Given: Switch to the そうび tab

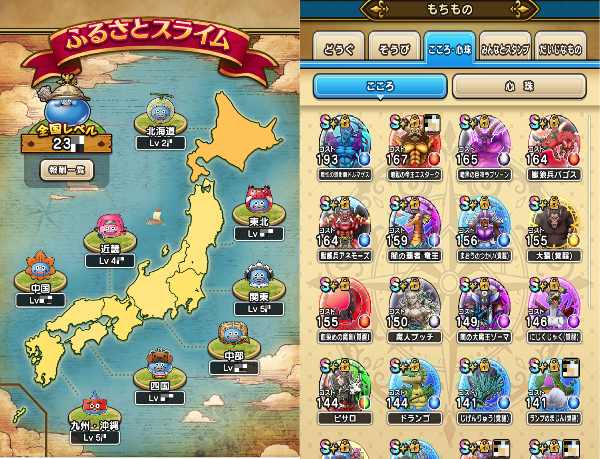Looking at the screenshot, I should coord(394,47).
